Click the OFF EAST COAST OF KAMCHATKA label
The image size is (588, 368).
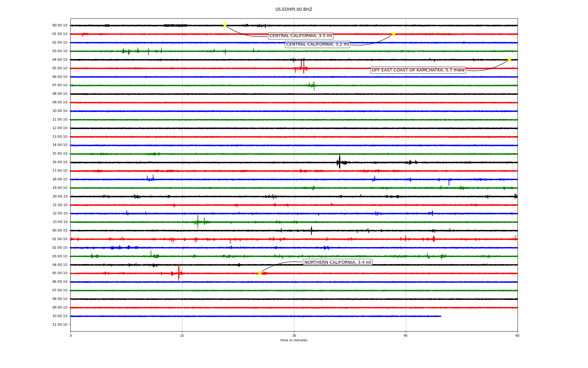tap(418, 70)
